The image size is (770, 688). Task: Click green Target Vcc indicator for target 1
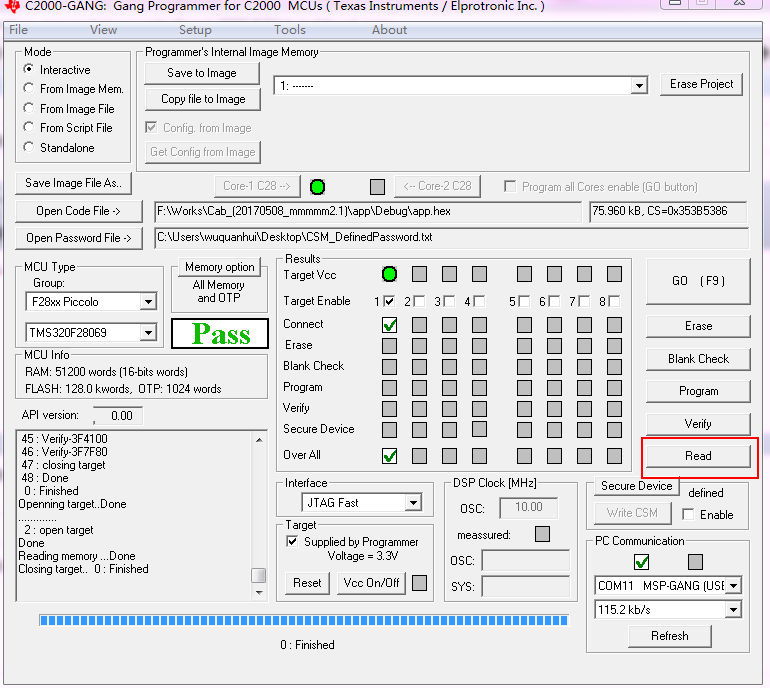389,274
